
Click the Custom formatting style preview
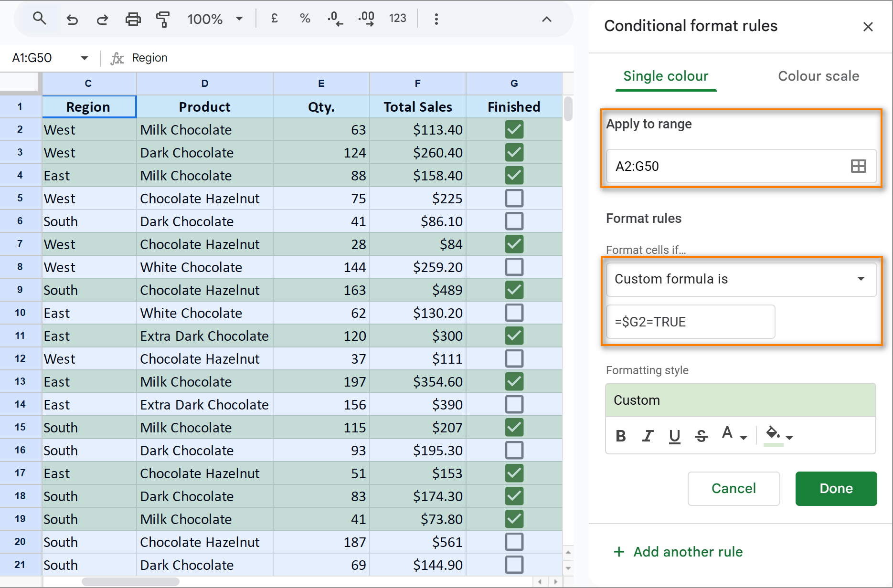(741, 400)
